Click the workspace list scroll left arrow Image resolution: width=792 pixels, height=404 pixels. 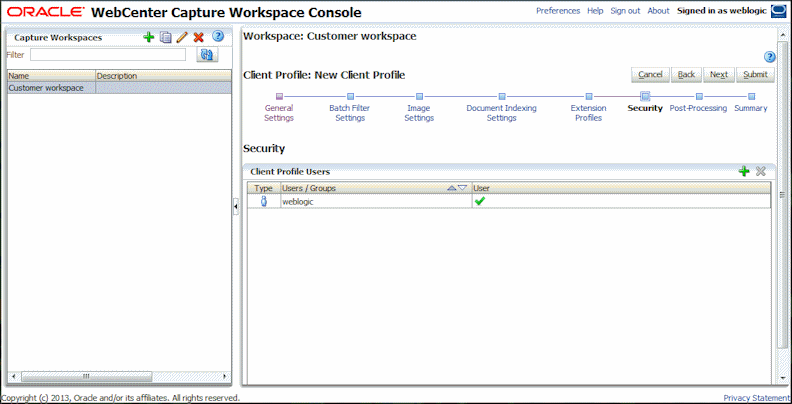pos(13,377)
